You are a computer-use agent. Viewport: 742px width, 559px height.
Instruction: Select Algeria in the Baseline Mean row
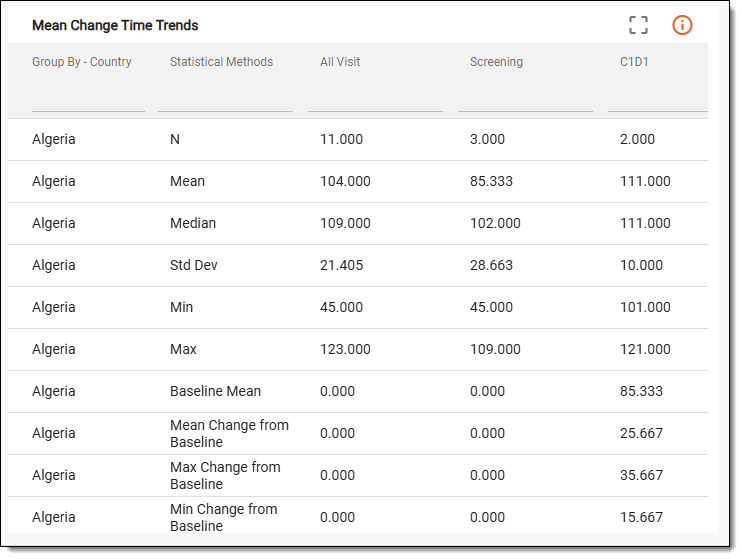(x=53, y=391)
